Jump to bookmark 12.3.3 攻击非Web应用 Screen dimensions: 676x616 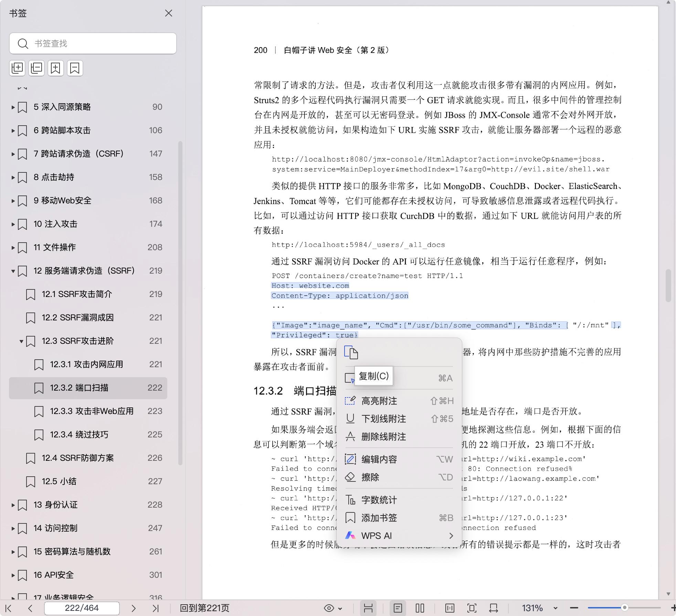pos(88,411)
